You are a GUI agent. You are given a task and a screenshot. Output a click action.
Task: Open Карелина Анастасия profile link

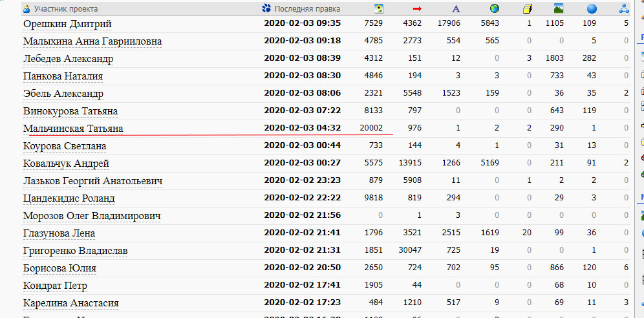71,302
